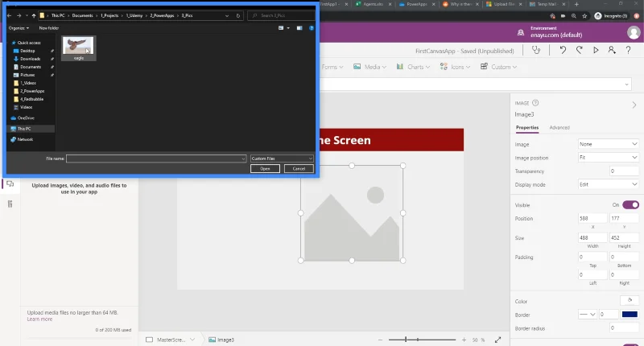Image resolution: width=644 pixels, height=346 pixels.
Task: Open the Organize menu
Action: pos(19,28)
